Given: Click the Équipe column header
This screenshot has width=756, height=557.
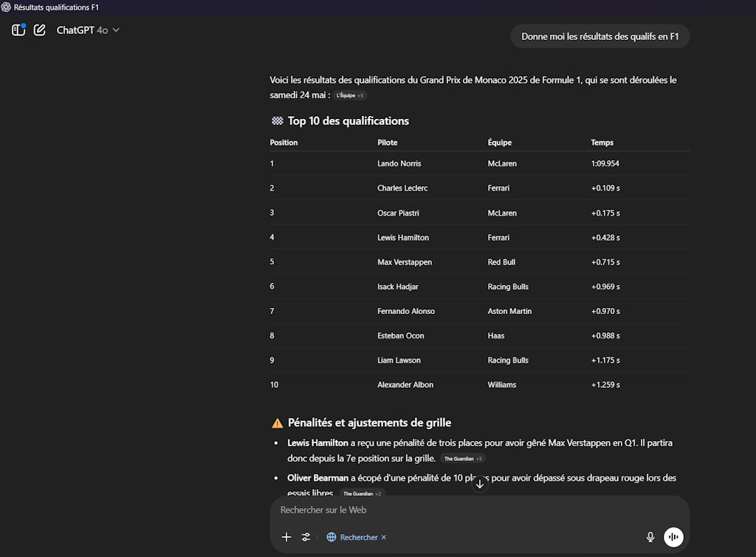Looking at the screenshot, I should tap(500, 143).
